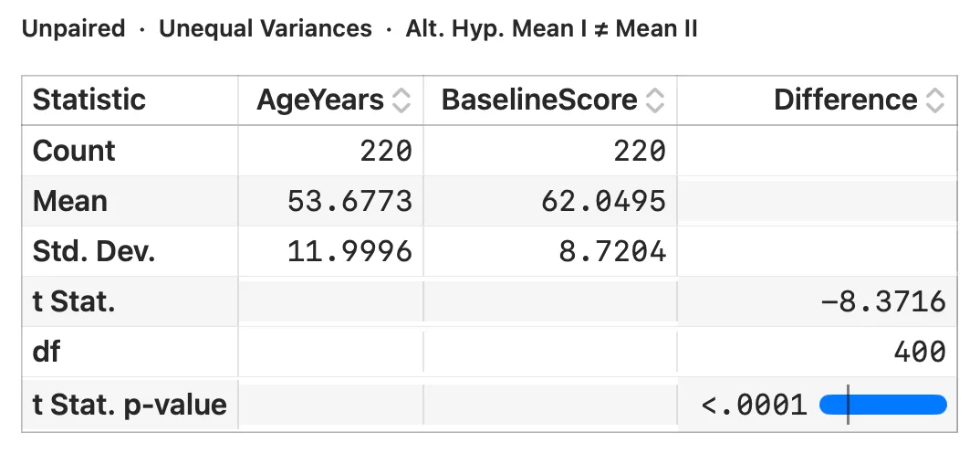The width and height of the screenshot is (980, 453).
Task: Select the t Stat. row label
Action: 74,301
